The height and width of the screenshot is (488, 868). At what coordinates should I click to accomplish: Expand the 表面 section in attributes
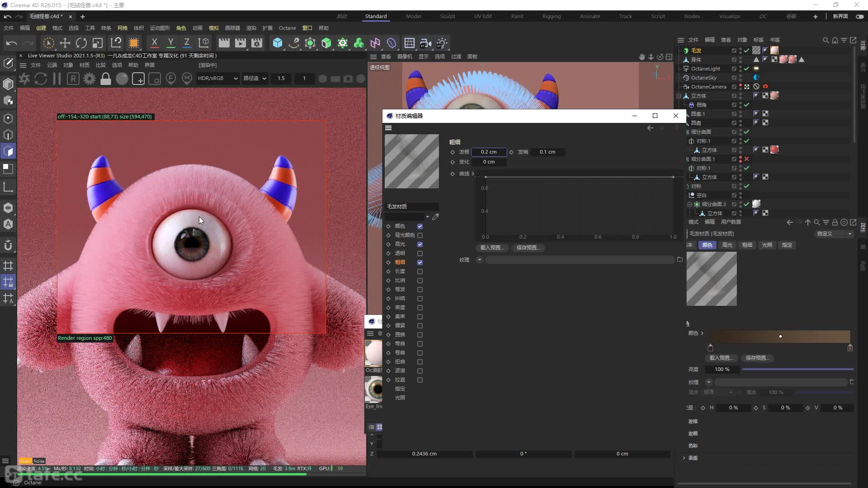tap(684, 458)
